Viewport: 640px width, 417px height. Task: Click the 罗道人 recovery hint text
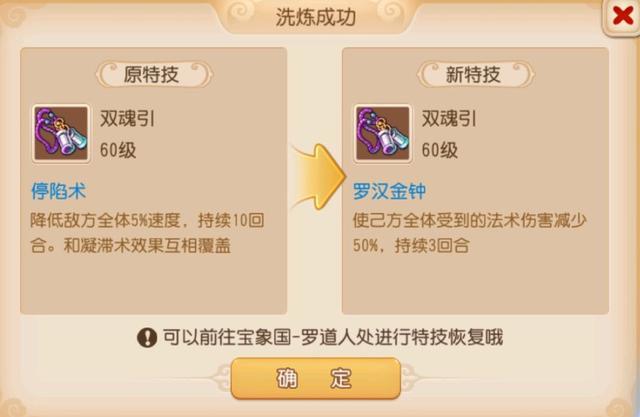pyautogui.click(x=333, y=337)
